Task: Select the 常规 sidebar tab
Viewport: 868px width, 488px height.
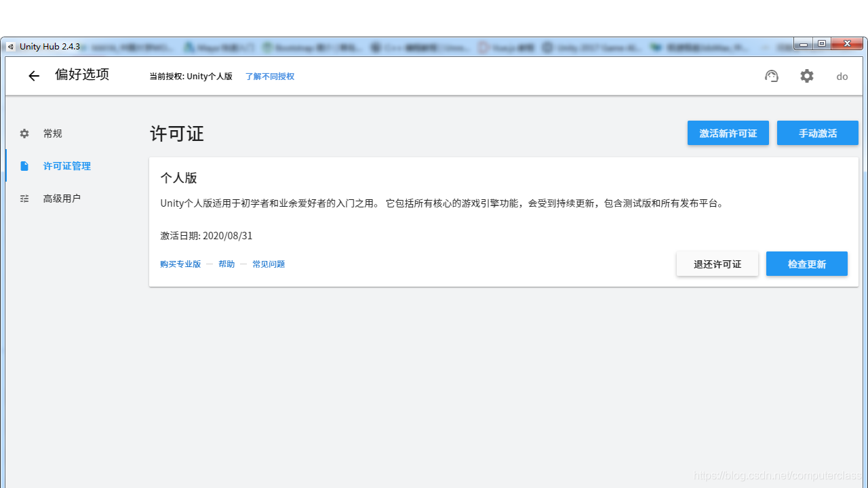Action: (x=73, y=134)
